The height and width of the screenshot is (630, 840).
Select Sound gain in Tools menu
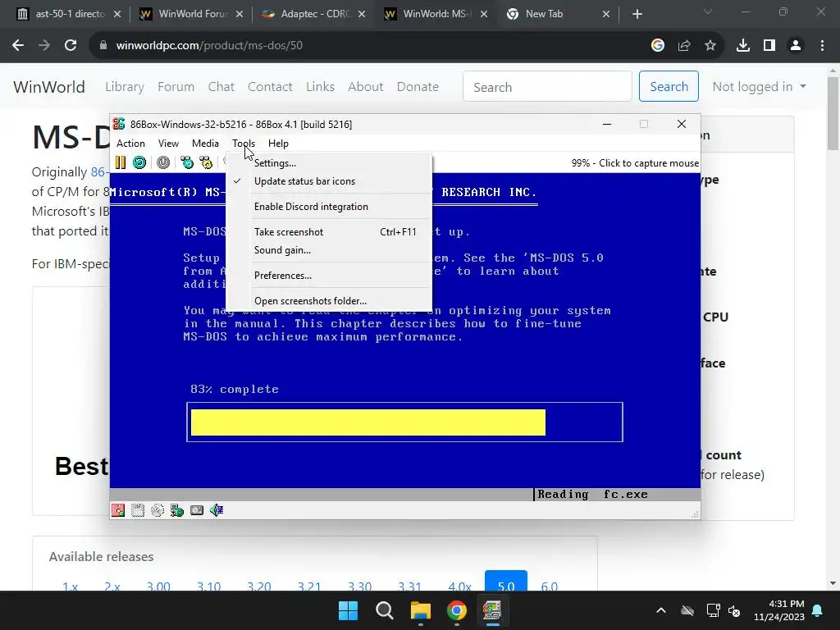click(329, 250)
